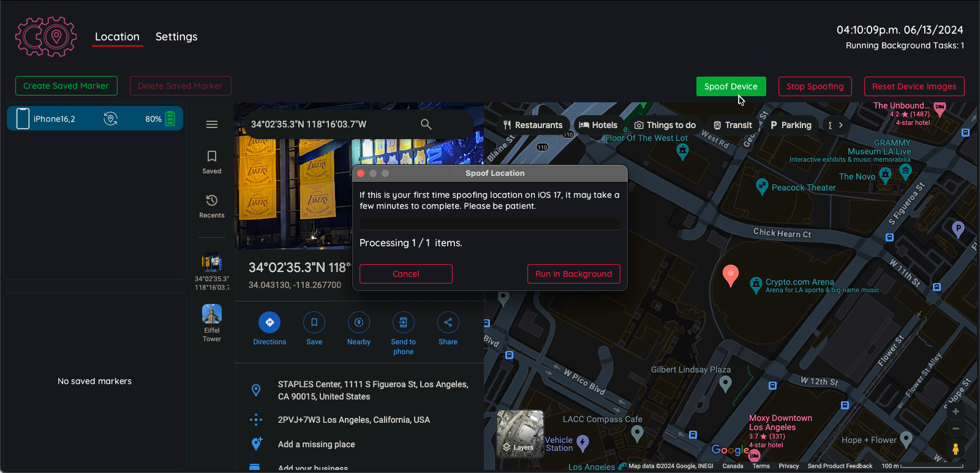Click Run in Background button
980x473 pixels.
(574, 274)
